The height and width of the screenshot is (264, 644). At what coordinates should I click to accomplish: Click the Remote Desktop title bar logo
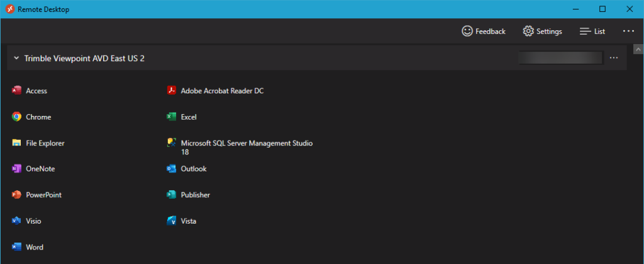coord(10,9)
